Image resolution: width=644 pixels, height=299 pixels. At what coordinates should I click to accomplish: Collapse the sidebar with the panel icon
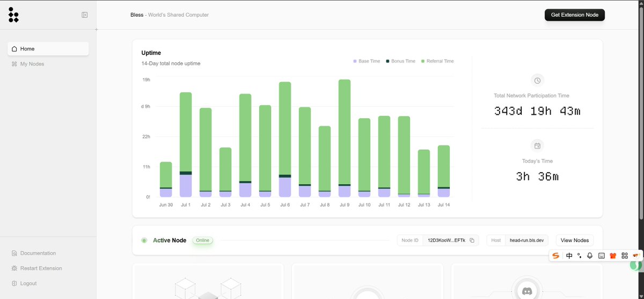tap(84, 15)
